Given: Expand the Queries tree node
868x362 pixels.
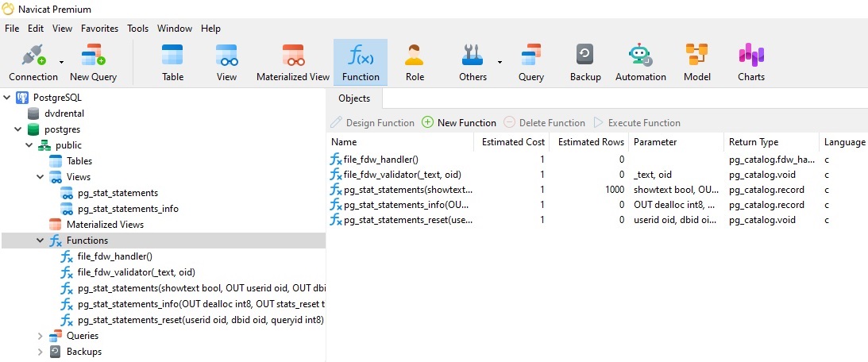Looking at the screenshot, I should [x=41, y=336].
